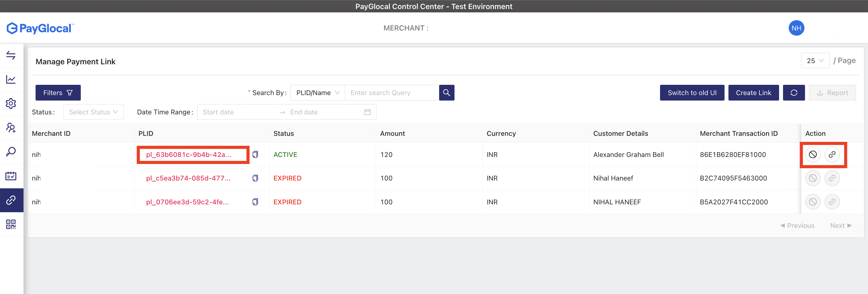Go to Previous page
The width and height of the screenshot is (868, 294).
point(797,225)
